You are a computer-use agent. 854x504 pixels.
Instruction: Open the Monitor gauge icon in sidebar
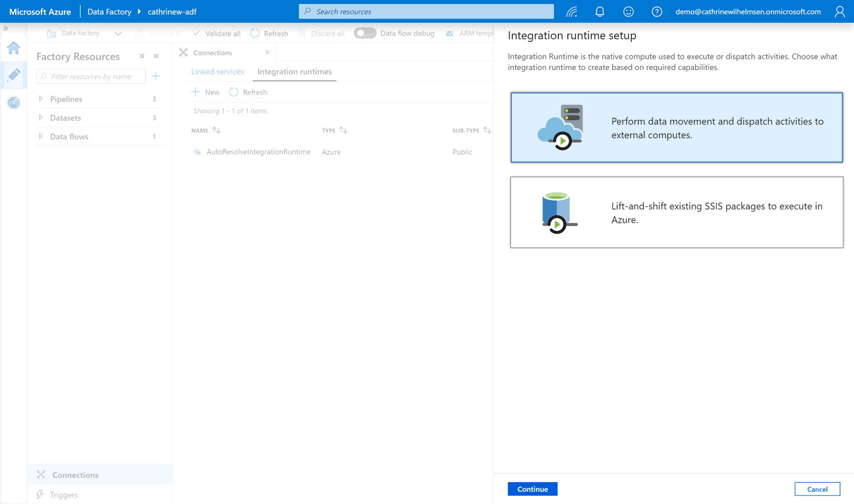[x=13, y=102]
